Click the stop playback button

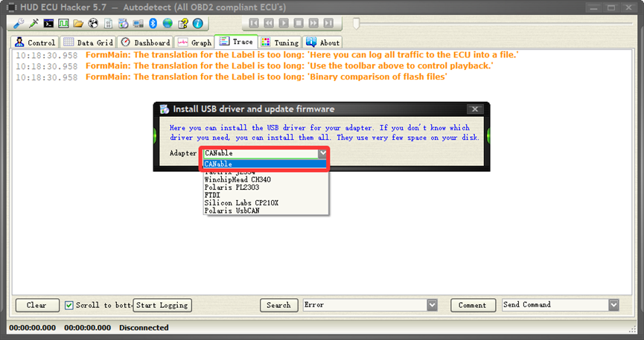[x=299, y=23]
